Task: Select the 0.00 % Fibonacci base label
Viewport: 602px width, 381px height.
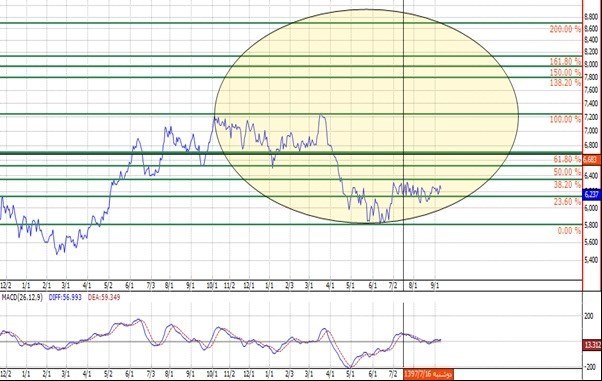Action: [x=569, y=230]
